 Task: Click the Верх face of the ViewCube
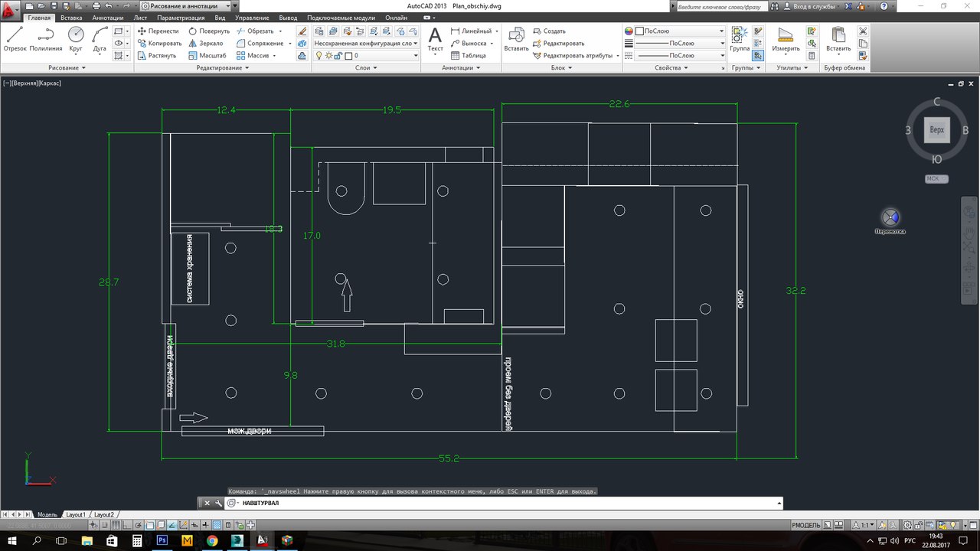936,130
